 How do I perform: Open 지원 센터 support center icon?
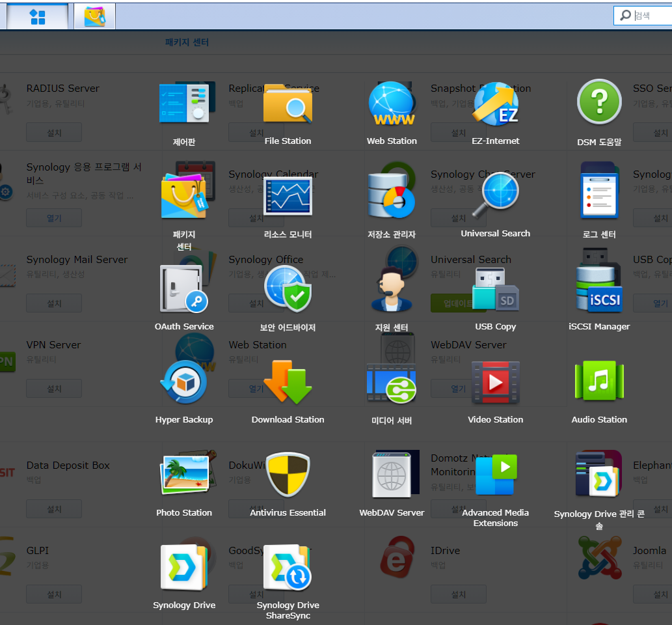coord(392,288)
